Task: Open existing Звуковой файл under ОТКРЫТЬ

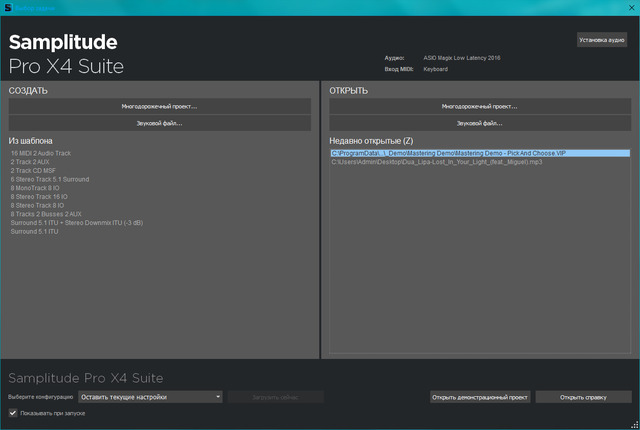Action: pos(479,123)
